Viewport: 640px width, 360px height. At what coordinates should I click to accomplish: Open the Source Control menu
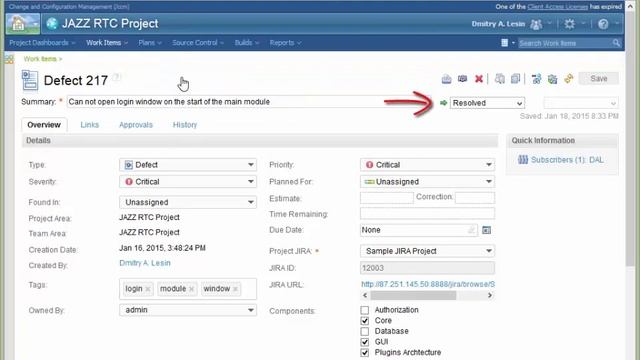click(x=198, y=43)
